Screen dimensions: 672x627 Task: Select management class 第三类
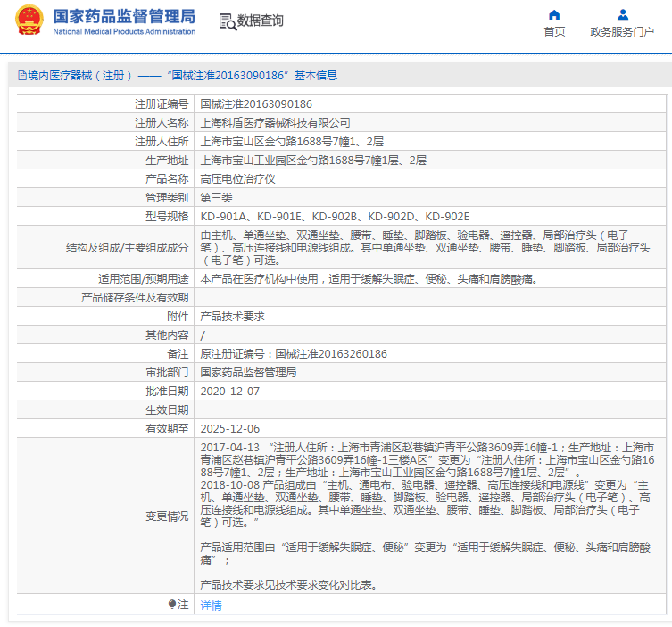217,198
